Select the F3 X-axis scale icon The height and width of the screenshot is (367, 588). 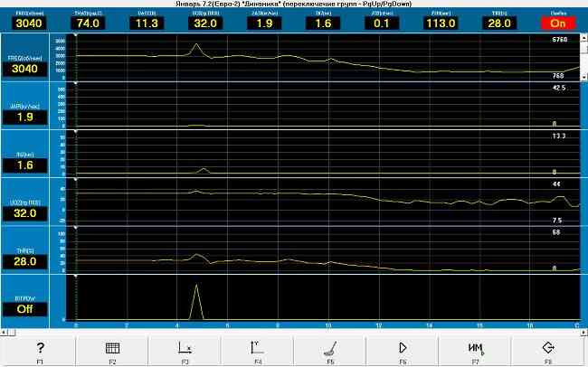185,348
